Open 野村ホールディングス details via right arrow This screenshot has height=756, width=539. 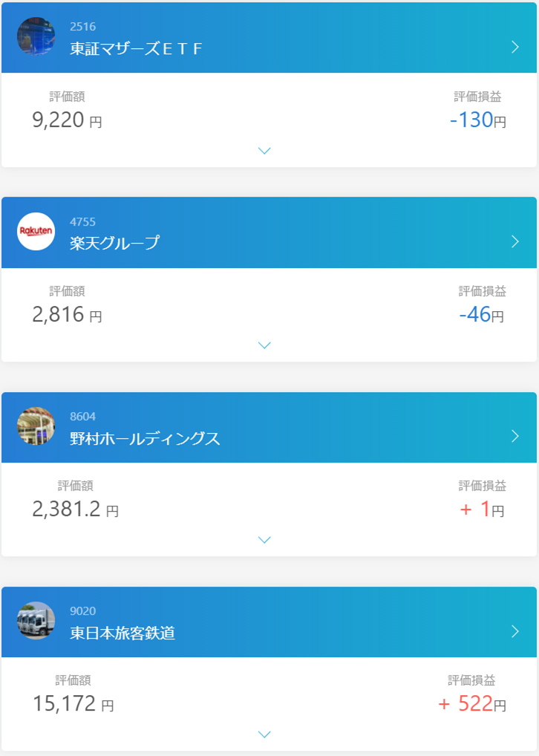point(515,436)
